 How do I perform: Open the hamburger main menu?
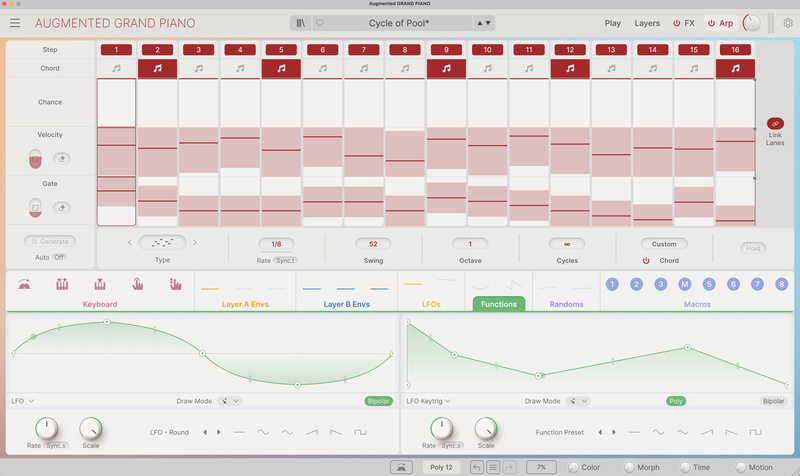pyautogui.click(x=15, y=23)
